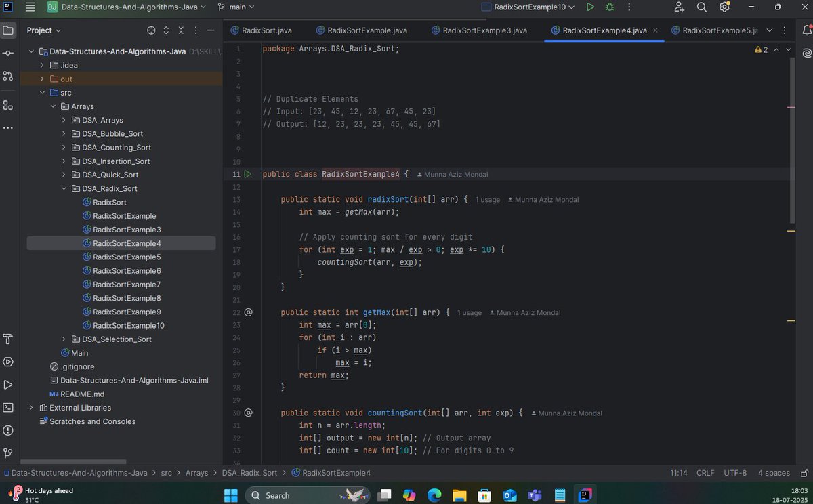
Task: Click the gutter annotation icon on line 30
Action: [x=248, y=412]
